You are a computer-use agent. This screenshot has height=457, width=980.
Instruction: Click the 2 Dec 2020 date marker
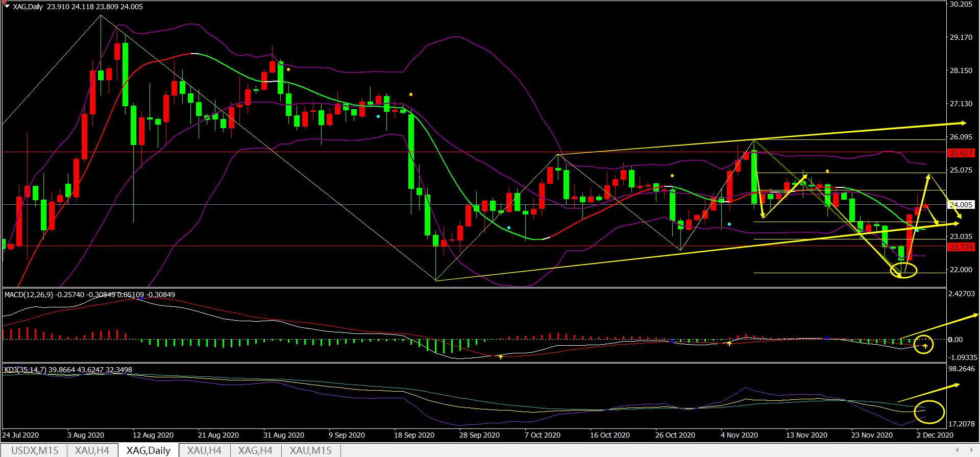click(x=934, y=435)
